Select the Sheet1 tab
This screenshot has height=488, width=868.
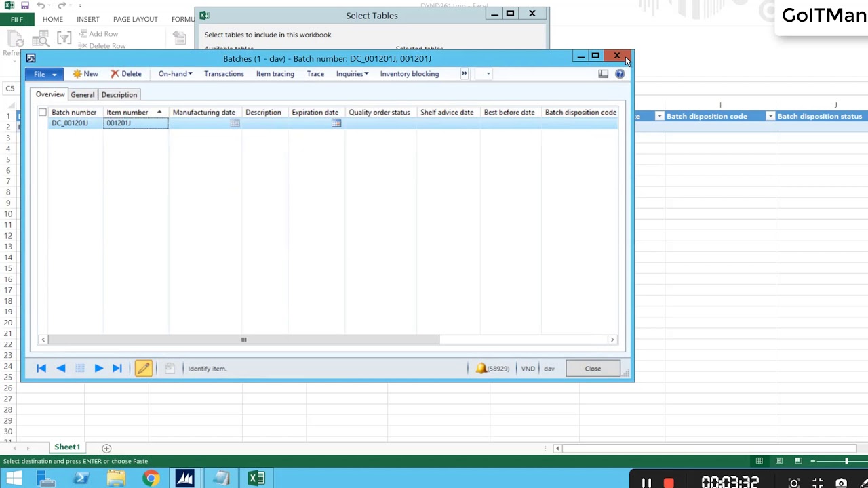coord(67,447)
